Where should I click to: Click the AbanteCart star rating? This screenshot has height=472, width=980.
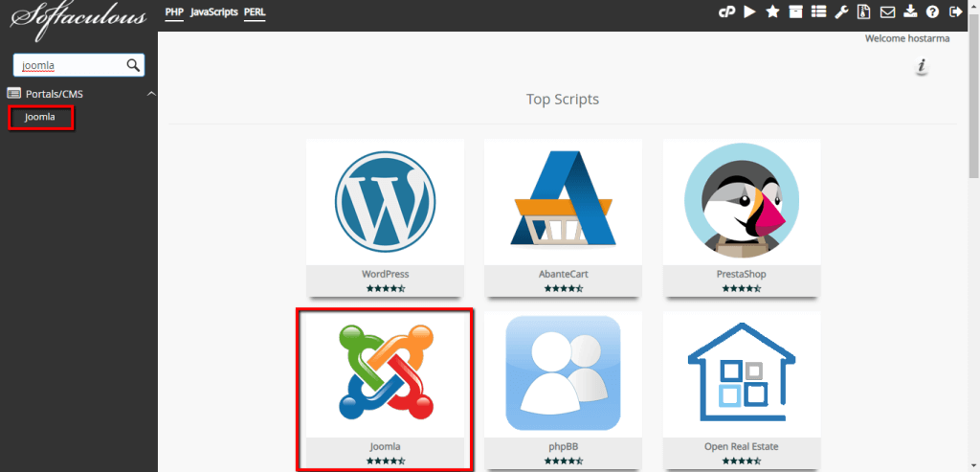tap(564, 288)
